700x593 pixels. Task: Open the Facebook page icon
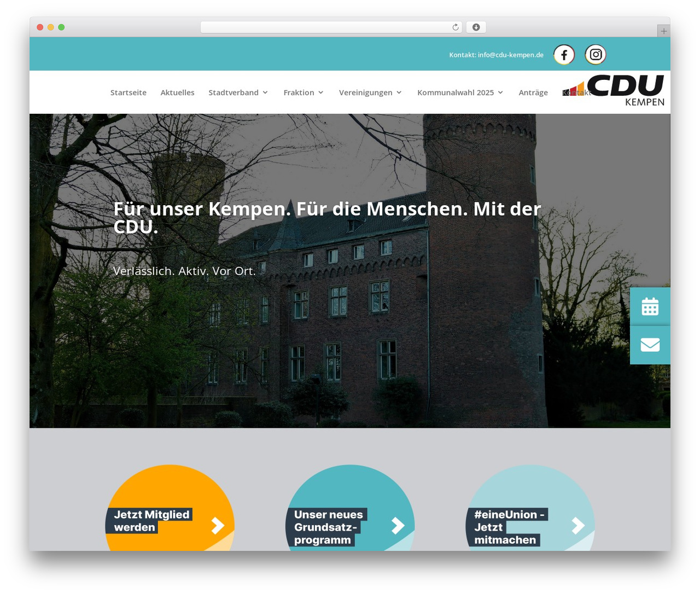564,55
